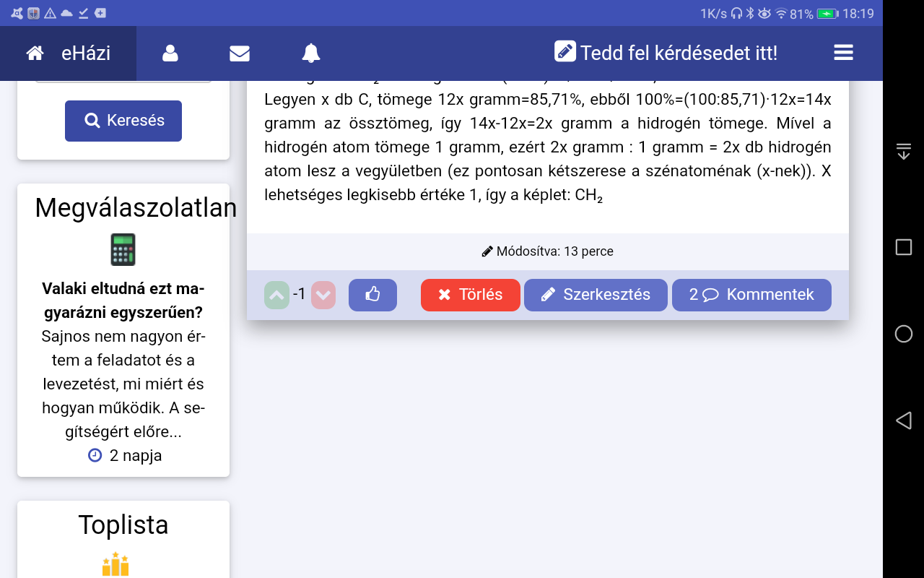Tap the Android back navigation triangle
Screen dimensions: 924x578
[903, 420]
